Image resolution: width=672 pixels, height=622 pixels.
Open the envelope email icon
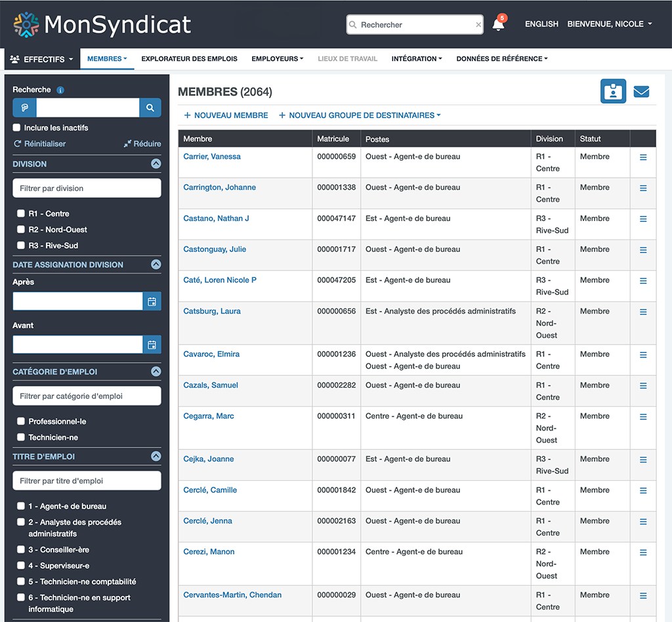(x=641, y=92)
